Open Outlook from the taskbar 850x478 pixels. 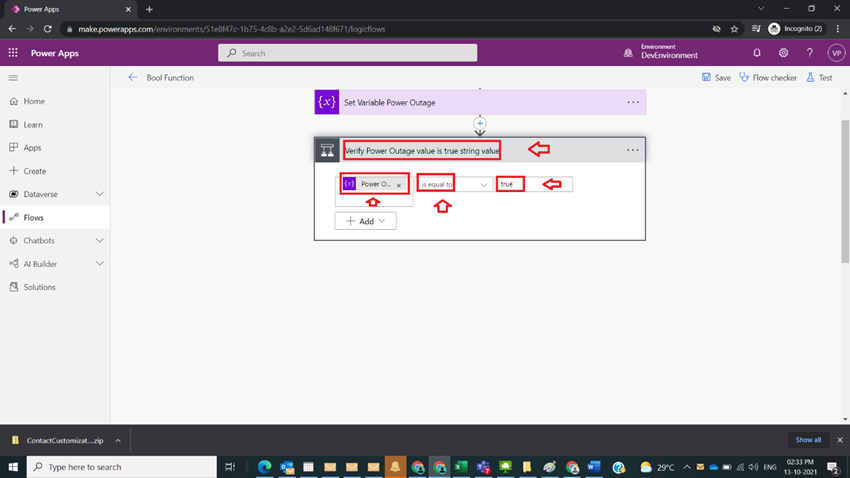tap(287, 467)
